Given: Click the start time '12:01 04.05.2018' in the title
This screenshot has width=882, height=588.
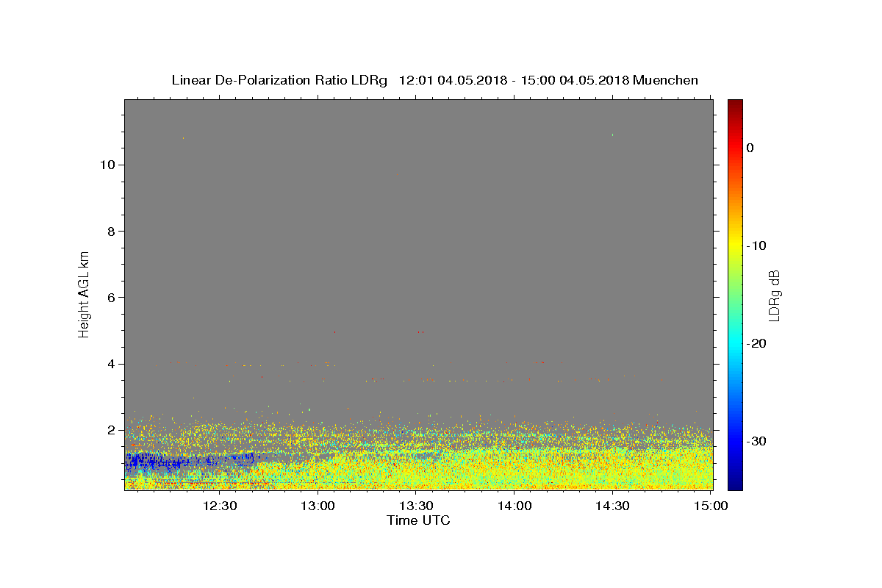Looking at the screenshot, I should point(453,80).
